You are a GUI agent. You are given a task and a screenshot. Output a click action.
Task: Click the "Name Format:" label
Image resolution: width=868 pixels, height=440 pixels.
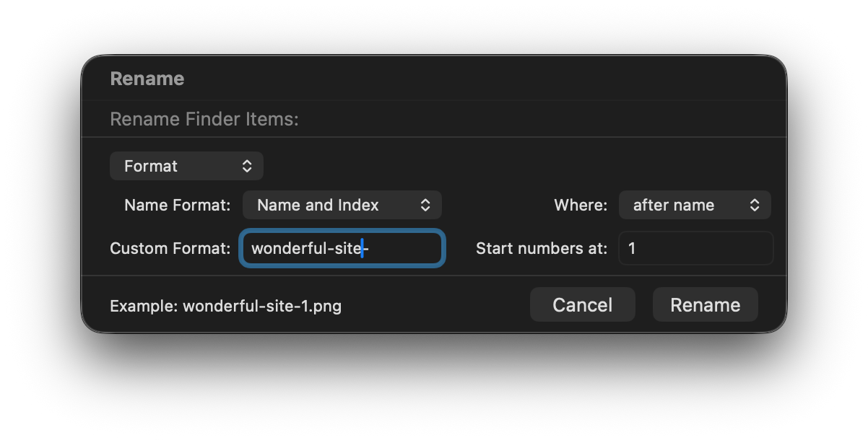coord(177,205)
